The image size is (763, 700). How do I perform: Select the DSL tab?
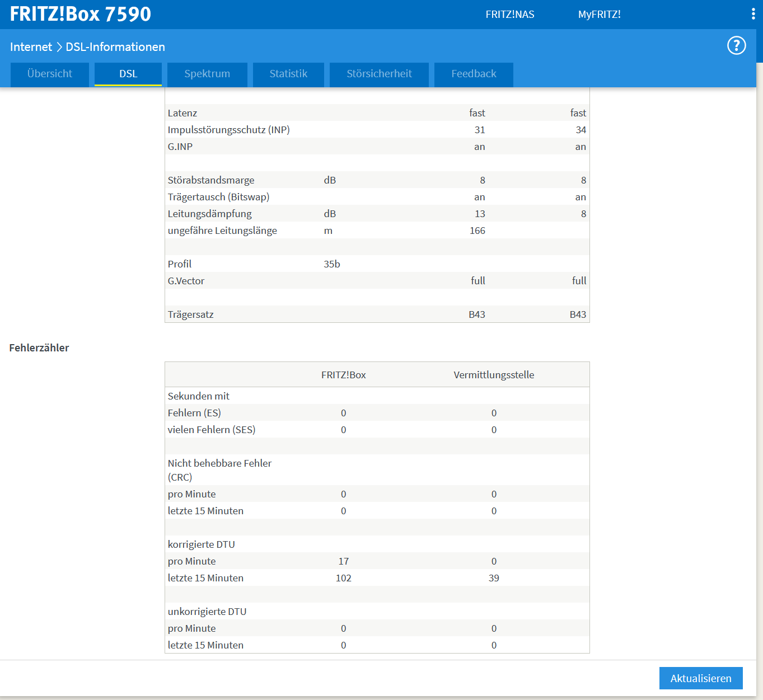pos(128,74)
